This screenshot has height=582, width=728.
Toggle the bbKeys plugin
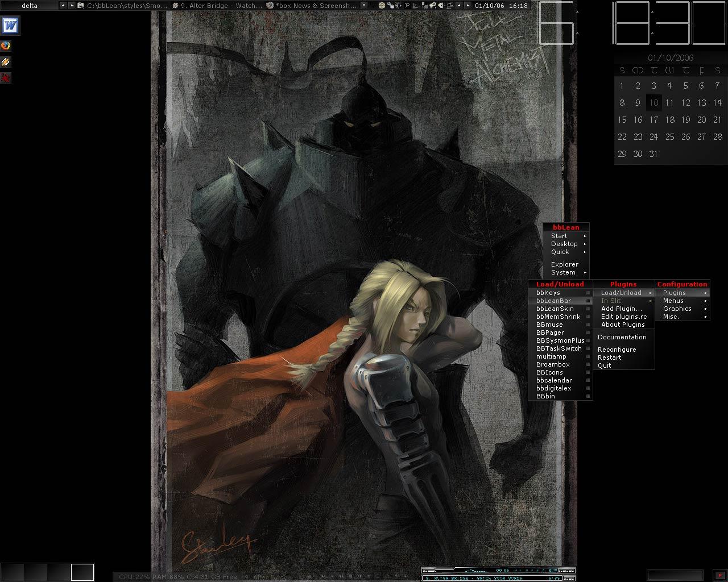coord(560,293)
